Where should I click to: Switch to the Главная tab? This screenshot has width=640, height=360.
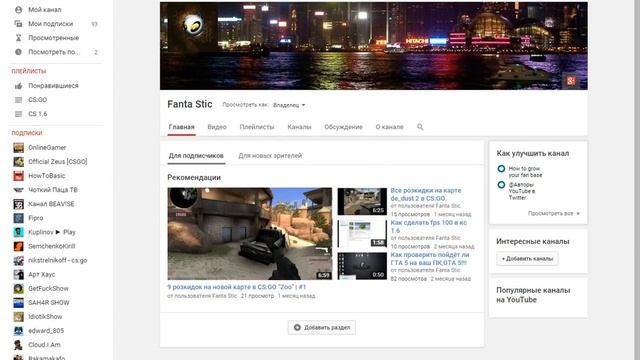click(x=182, y=127)
